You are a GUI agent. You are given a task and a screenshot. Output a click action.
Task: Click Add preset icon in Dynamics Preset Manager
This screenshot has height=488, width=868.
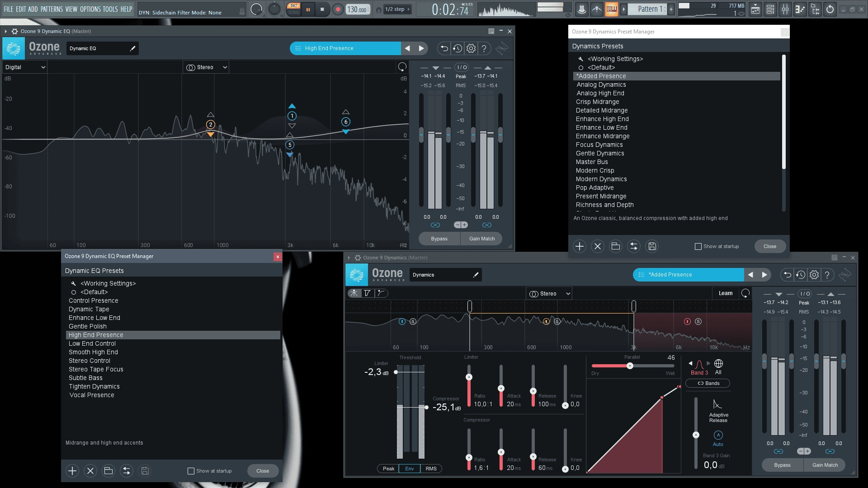tap(580, 246)
